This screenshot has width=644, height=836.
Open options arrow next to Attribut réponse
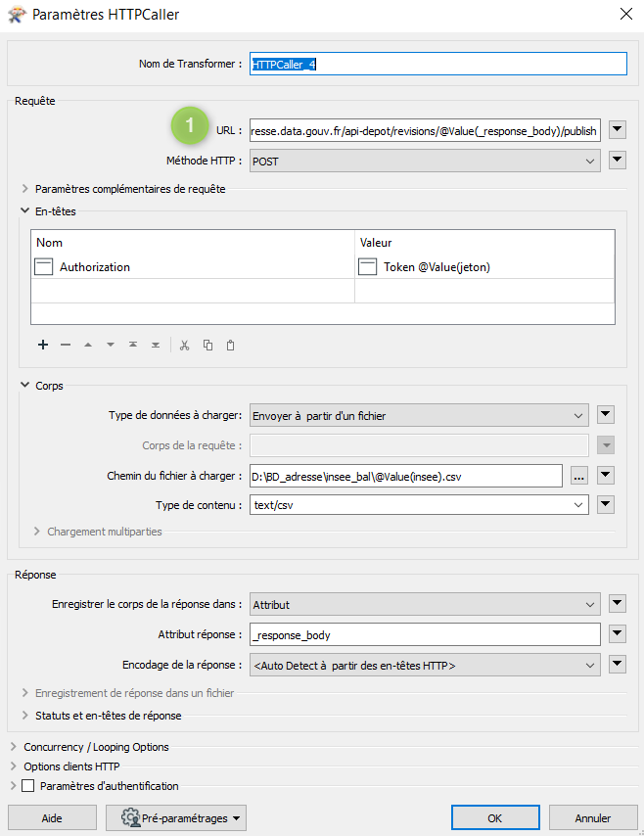click(x=618, y=634)
